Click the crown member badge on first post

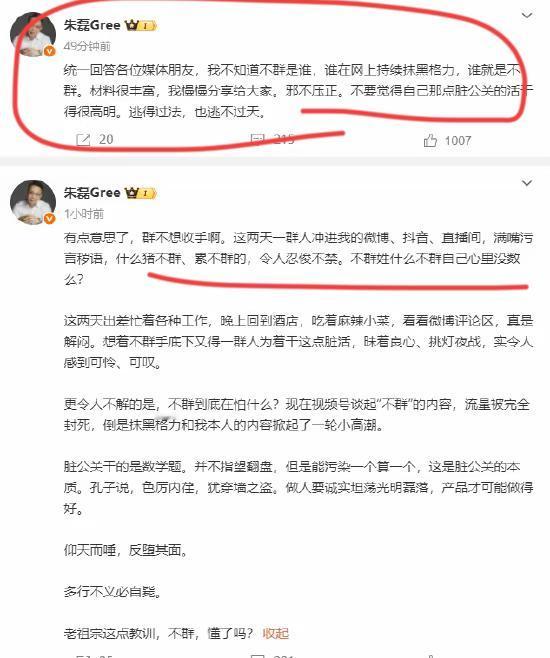click(x=141, y=26)
